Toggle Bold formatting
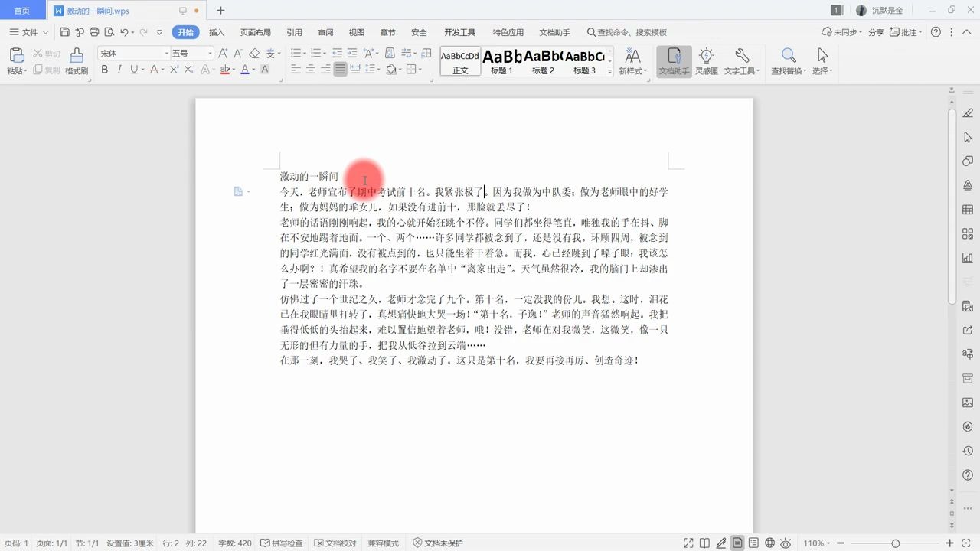The width and height of the screenshot is (980, 551). point(105,70)
